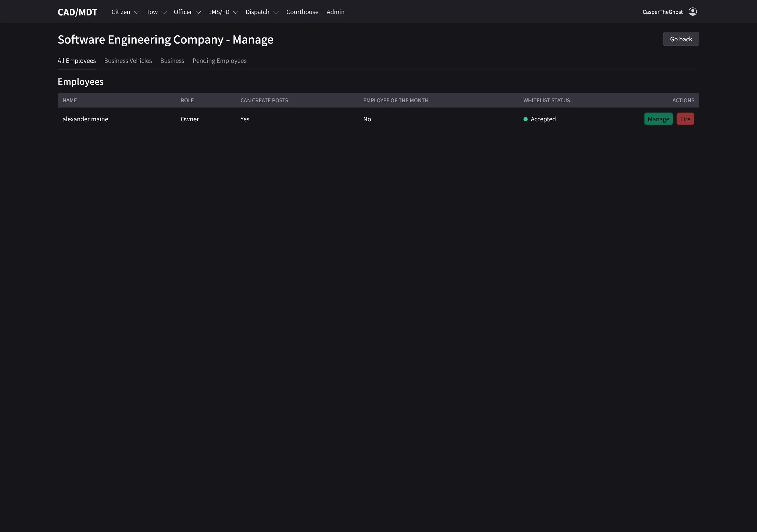Click the CAD/MDT logo
Screen dimensions: 757x532
pyautogui.click(x=77, y=12)
